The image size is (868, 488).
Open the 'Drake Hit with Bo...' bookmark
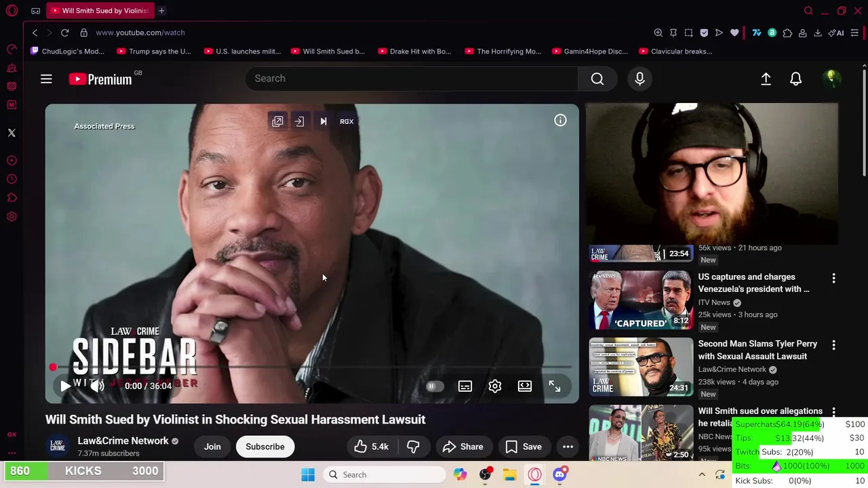414,52
